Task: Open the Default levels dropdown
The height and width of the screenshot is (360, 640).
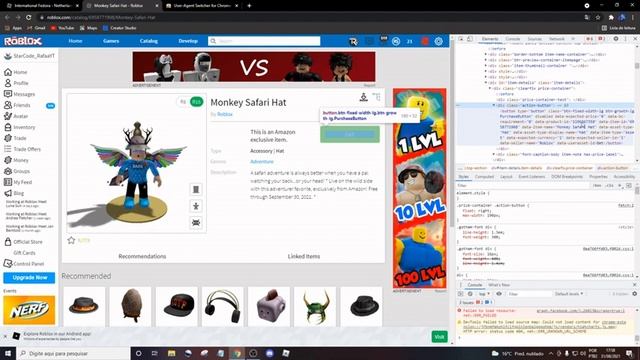Action: coord(569,293)
